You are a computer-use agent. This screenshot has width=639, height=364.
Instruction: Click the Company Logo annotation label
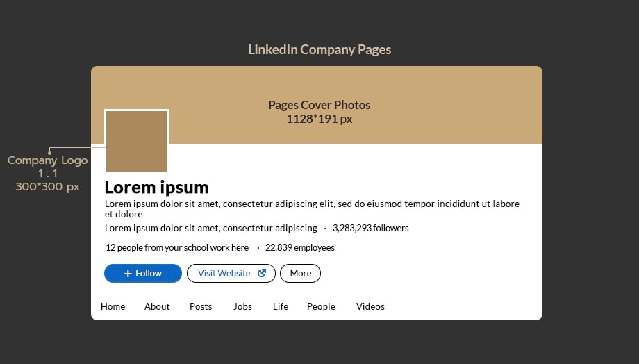(x=48, y=173)
